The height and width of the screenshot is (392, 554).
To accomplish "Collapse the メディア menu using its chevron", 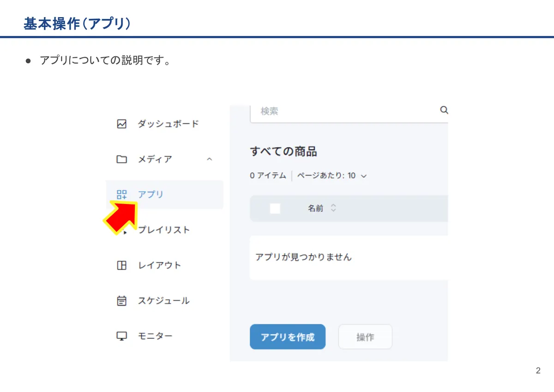I will 209,159.
